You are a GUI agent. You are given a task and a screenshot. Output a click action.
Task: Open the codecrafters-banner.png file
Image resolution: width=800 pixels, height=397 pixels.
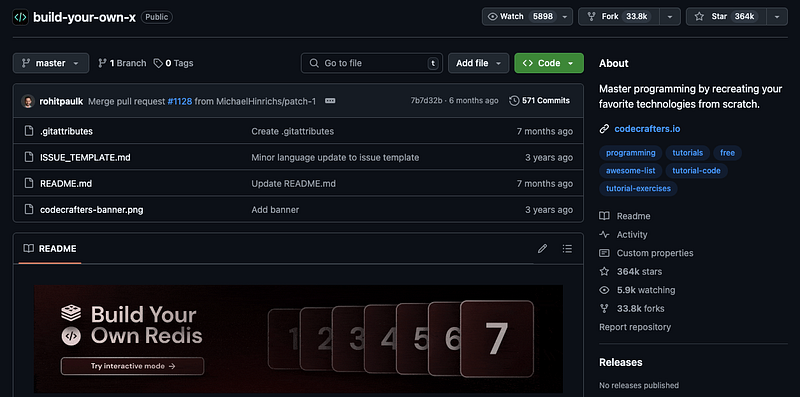pos(91,210)
